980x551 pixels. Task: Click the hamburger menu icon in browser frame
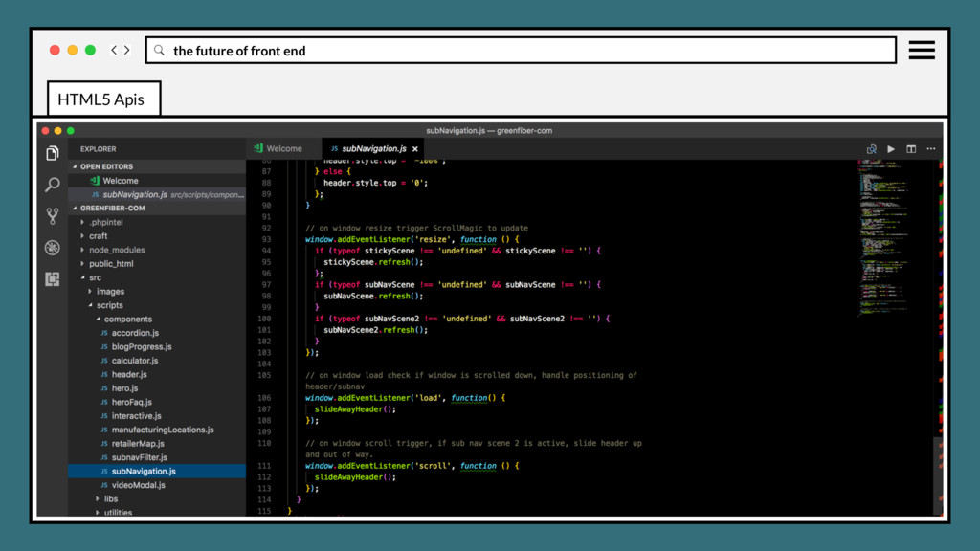(922, 50)
